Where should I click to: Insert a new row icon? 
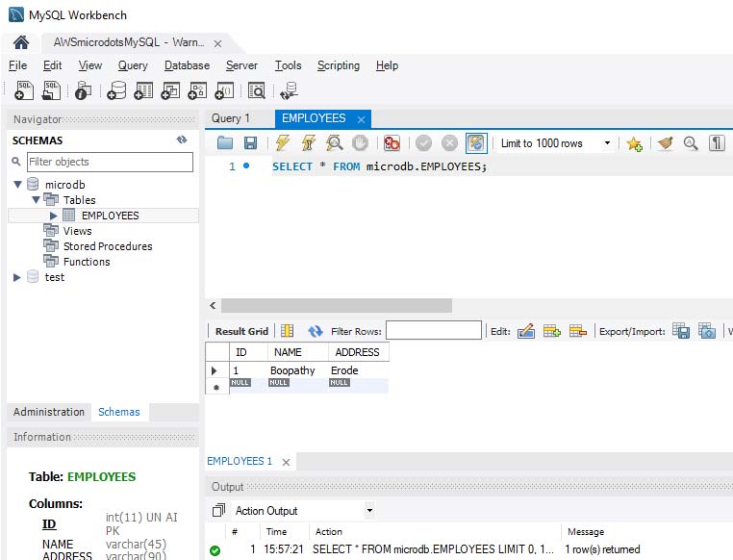pos(552,331)
